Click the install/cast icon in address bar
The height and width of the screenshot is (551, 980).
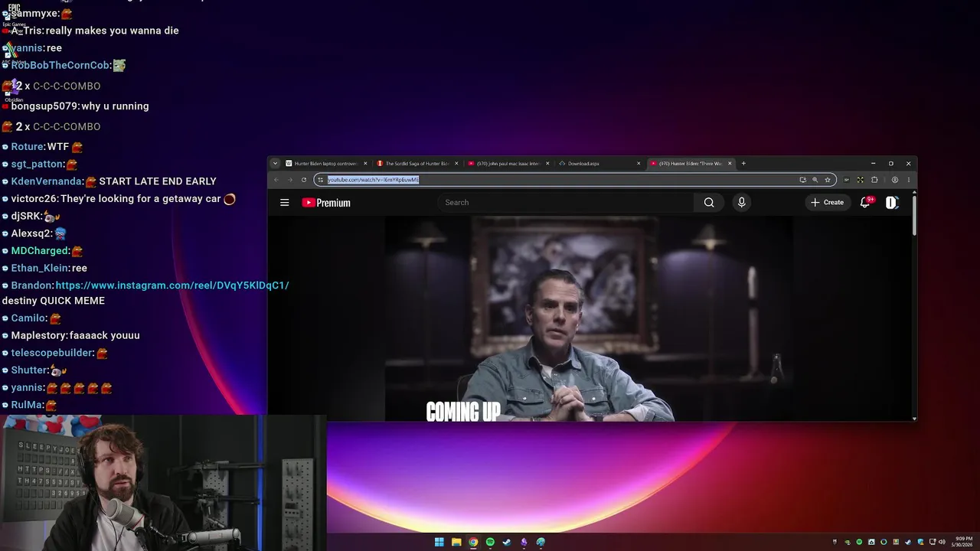(x=802, y=180)
